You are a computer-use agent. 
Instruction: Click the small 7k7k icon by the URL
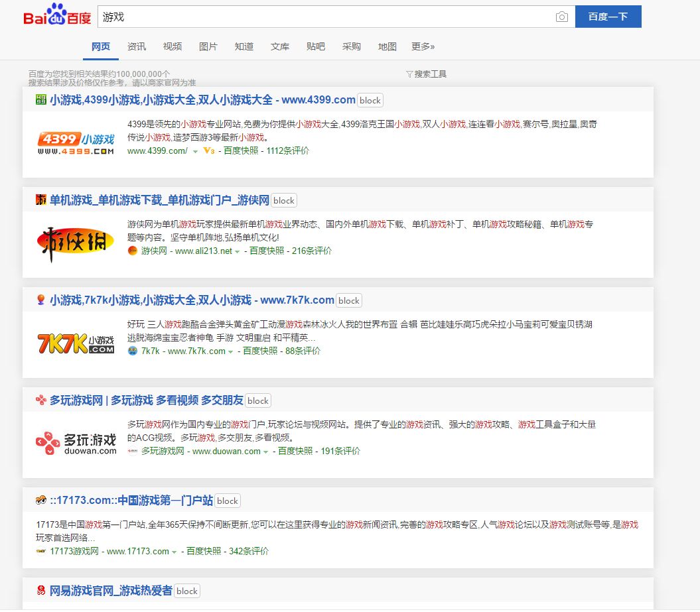point(132,351)
